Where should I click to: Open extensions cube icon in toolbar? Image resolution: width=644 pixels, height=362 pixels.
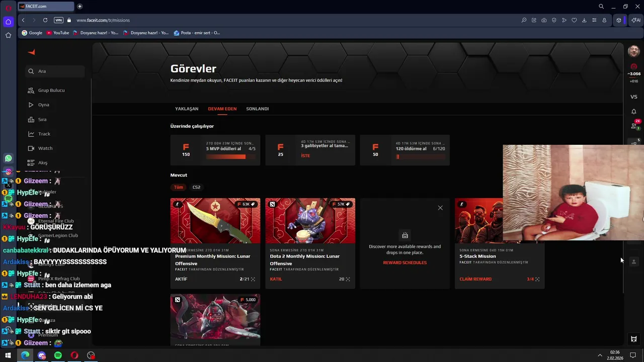click(x=619, y=20)
